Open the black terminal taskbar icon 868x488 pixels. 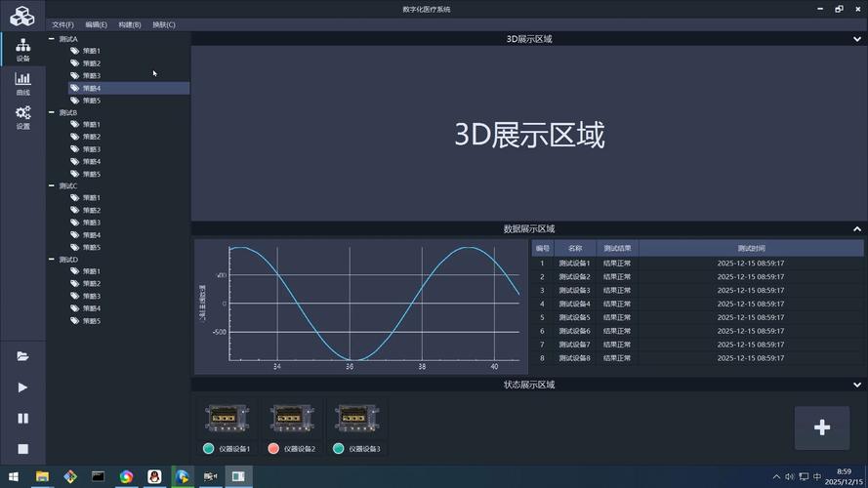tap(98, 476)
